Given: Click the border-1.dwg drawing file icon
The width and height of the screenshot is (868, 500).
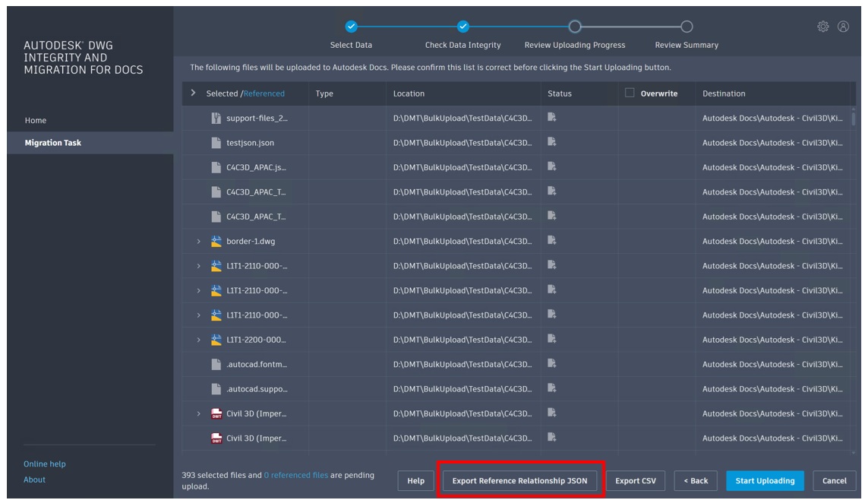Looking at the screenshot, I should coord(216,242).
